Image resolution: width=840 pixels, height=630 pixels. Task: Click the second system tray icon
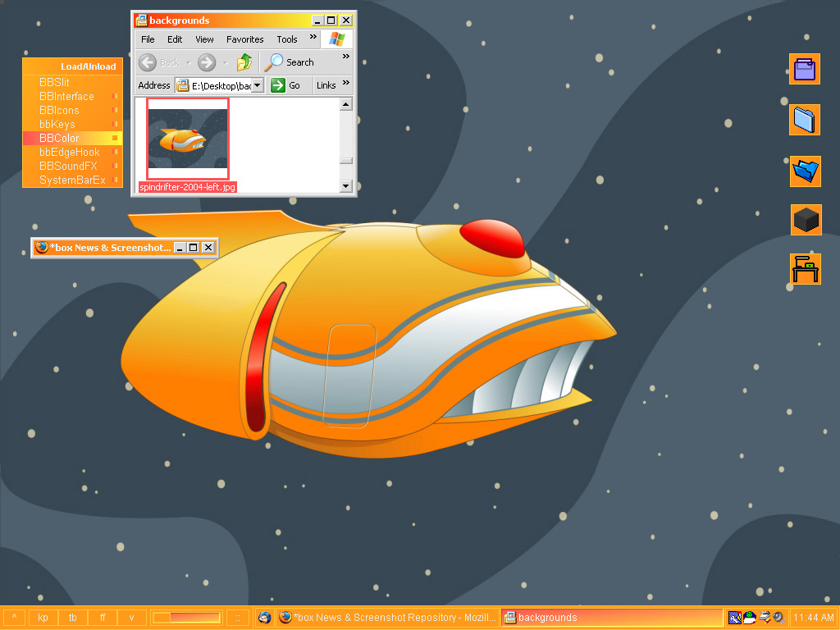749,618
